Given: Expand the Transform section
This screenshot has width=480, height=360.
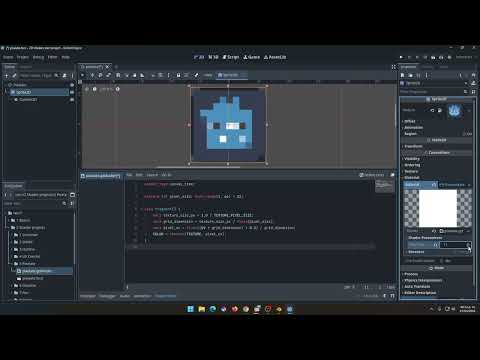Looking at the screenshot, I should pyautogui.click(x=413, y=146).
